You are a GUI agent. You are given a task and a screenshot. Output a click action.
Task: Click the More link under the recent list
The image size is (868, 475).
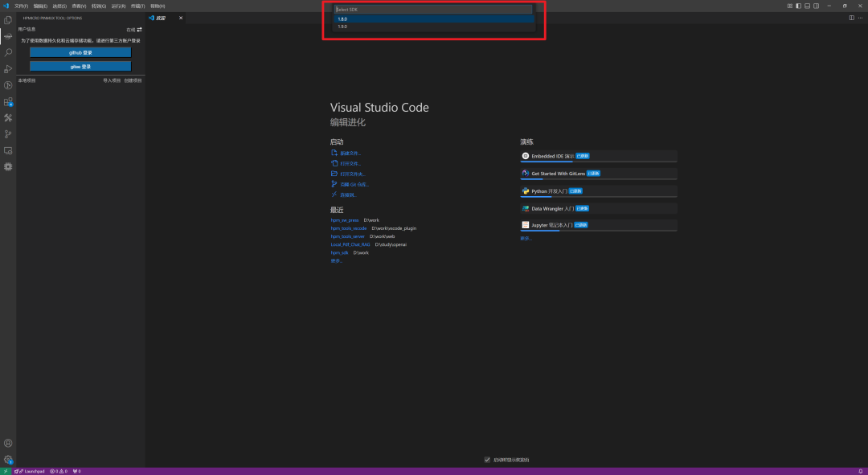[x=337, y=260]
